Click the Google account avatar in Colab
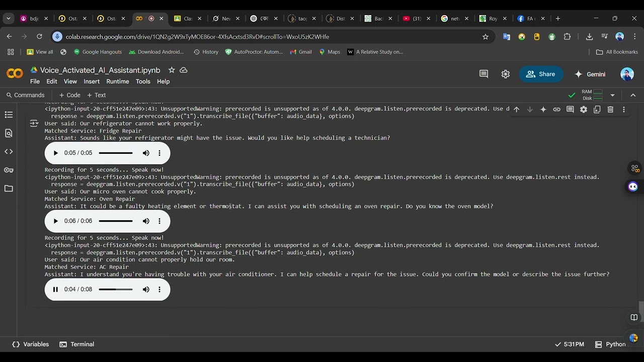Viewport: 644px width, 362px height. [627, 74]
